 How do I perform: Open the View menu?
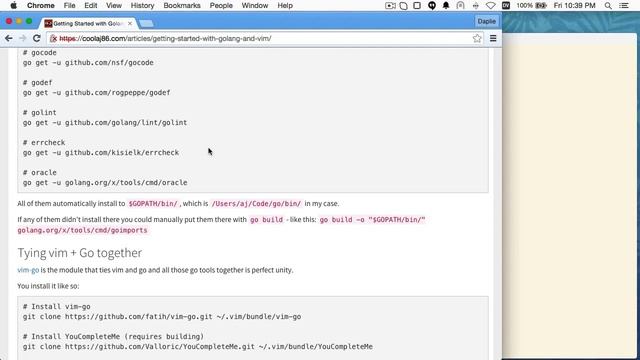point(114,5)
